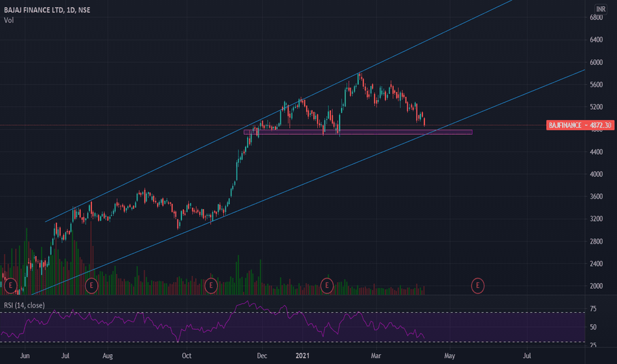This screenshot has height=364, width=617.
Task: Click the Oct label on time axis
Action: click(x=187, y=356)
